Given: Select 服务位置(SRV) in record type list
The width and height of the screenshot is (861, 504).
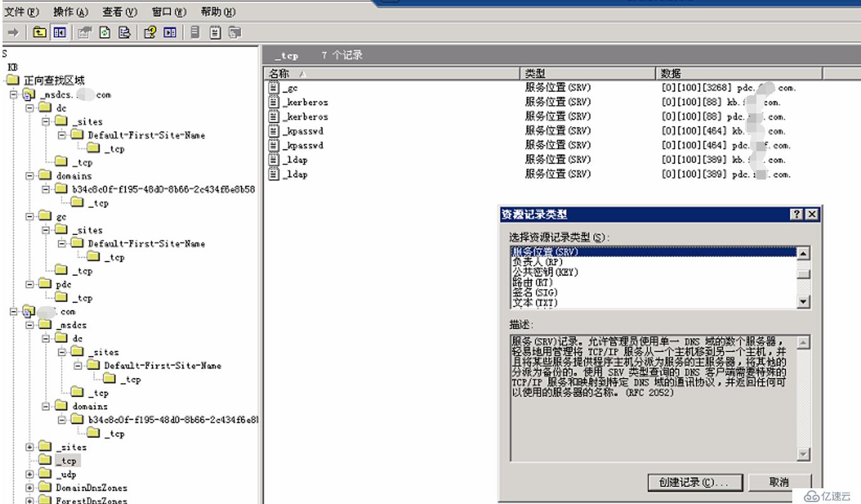Looking at the screenshot, I should 653,252.
